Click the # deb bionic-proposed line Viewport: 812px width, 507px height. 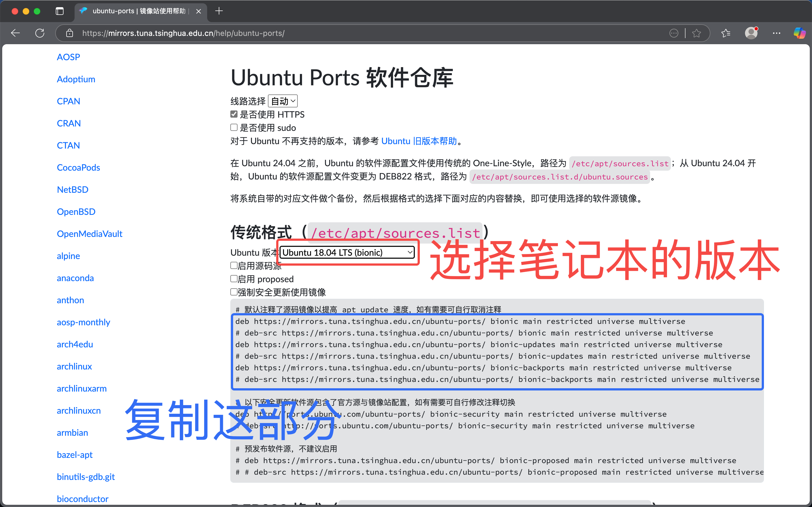pyautogui.click(x=486, y=460)
